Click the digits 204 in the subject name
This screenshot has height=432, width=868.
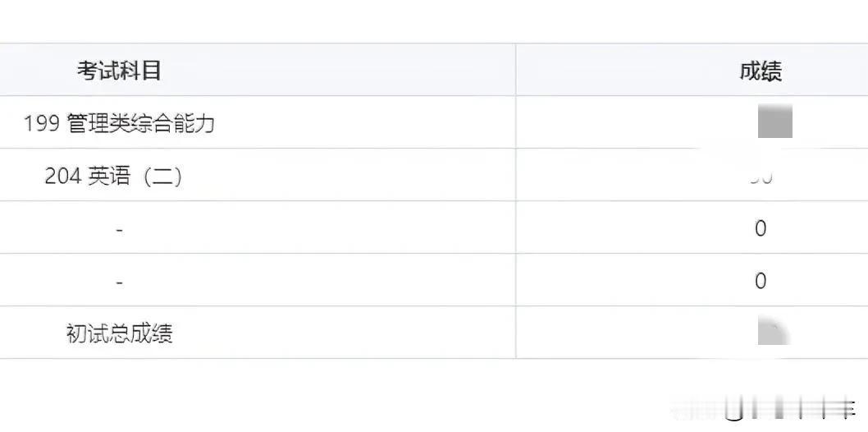(63, 177)
